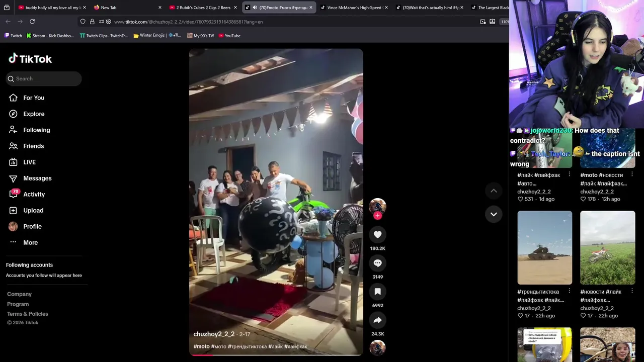Go to previous video up arrow
Screen dimensions: 644x362
click(x=494, y=191)
